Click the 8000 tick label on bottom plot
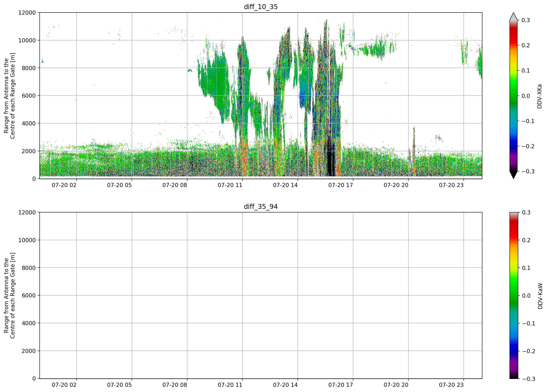Viewport: 547px width, 392px height. pos(29,268)
